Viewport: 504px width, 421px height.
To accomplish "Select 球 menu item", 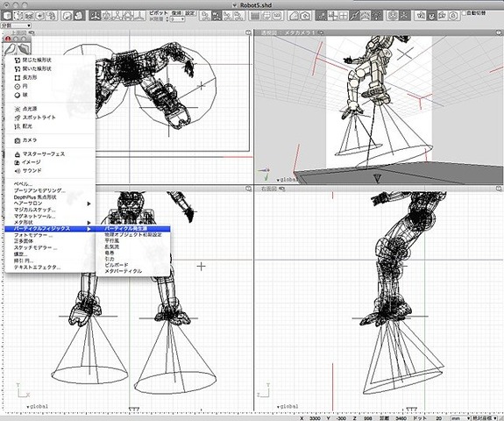I will (x=50, y=95).
